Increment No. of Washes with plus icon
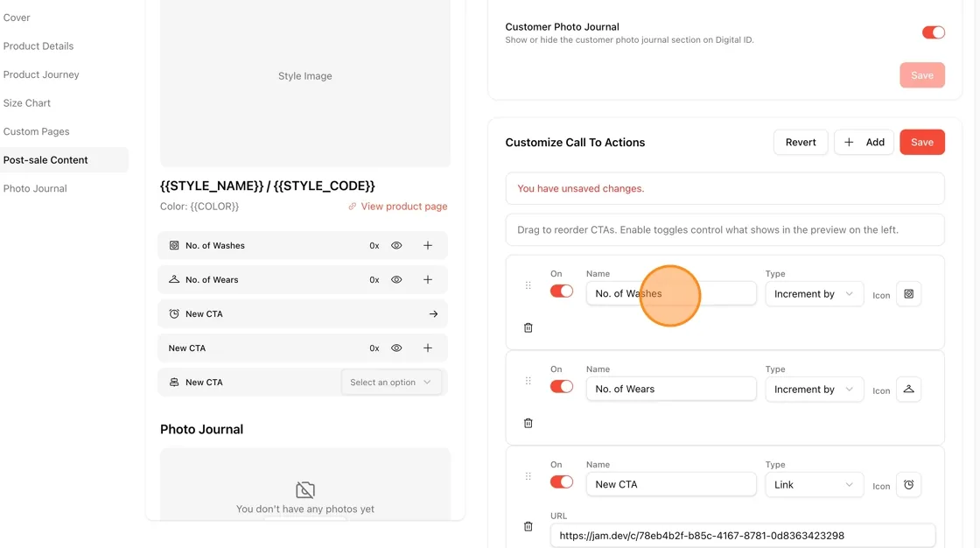 coord(428,245)
